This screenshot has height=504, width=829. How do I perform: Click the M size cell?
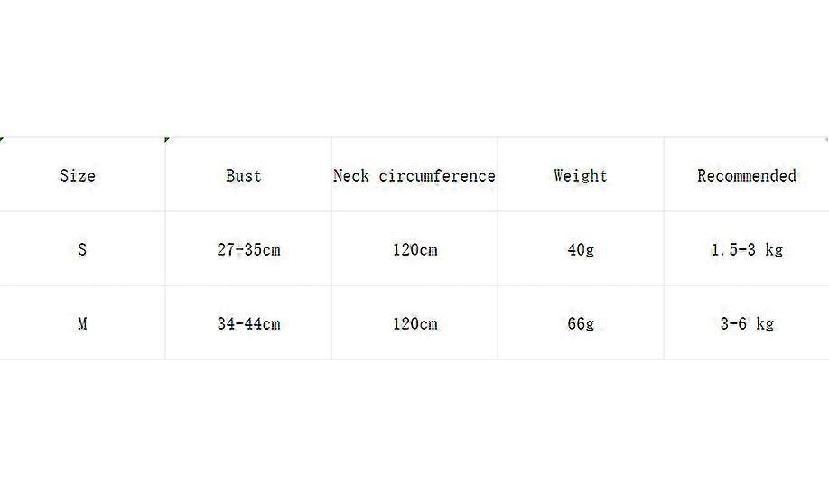[82, 323]
